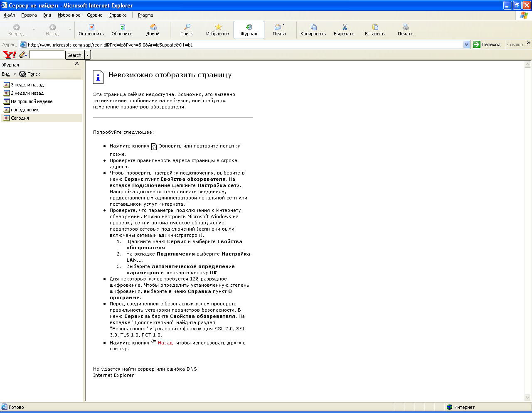Viewport: 532px width, 413px height.
Task: Click the 'Internet Explorer' footer text
Action: pyautogui.click(x=113, y=375)
